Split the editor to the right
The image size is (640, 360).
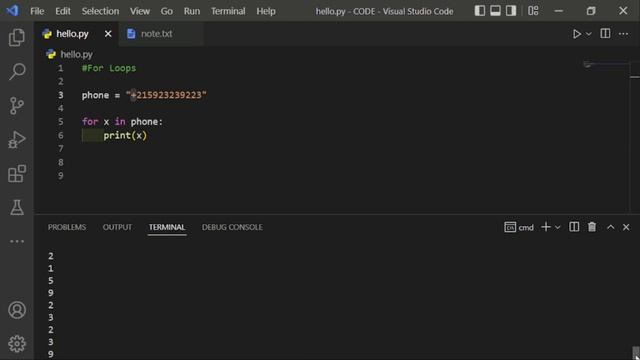(605, 33)
